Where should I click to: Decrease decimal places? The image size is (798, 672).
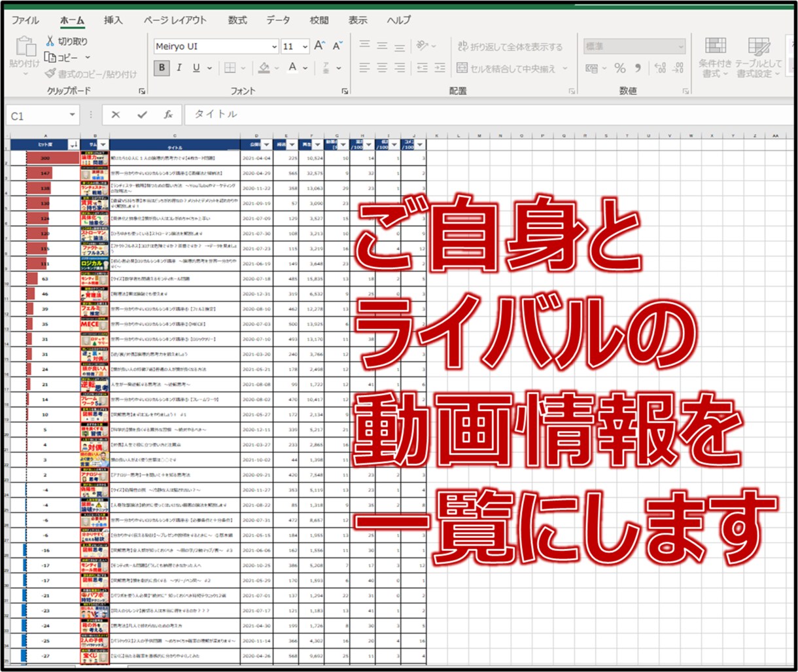point(678,68)
